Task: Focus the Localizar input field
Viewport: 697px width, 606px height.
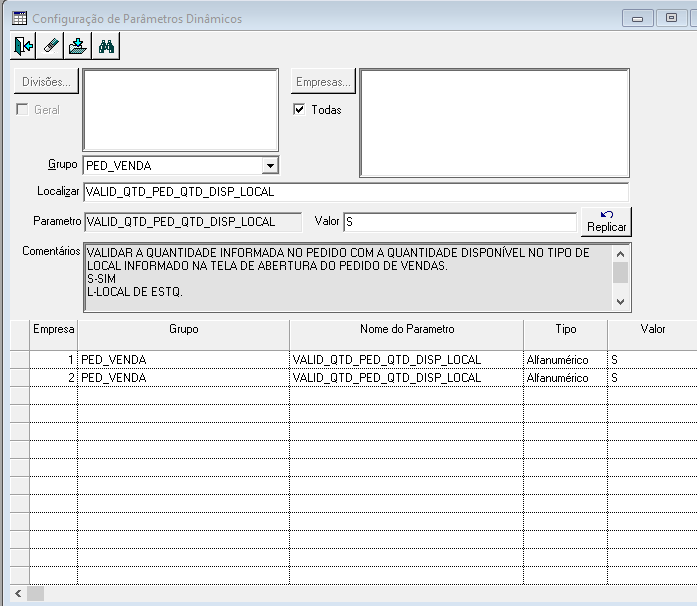Action: (x=356, y=192)
